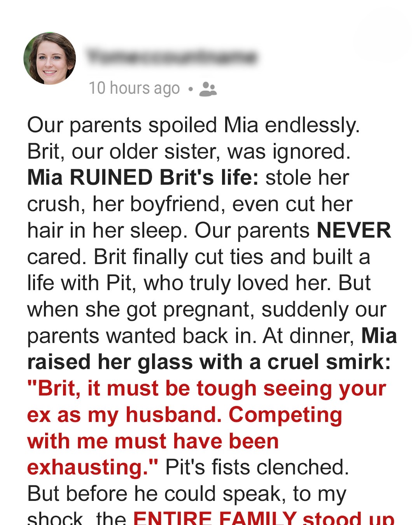This screenshot has height=525, width=420.
Task: Click the line 'Brit, our older sister, was ignored.'
Action: click(189, 152)
